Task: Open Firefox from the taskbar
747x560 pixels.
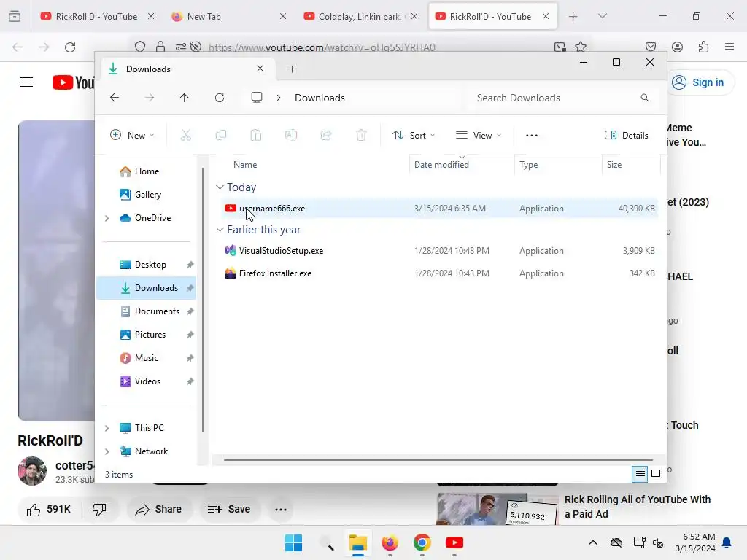Action: (x=390, y=542)
